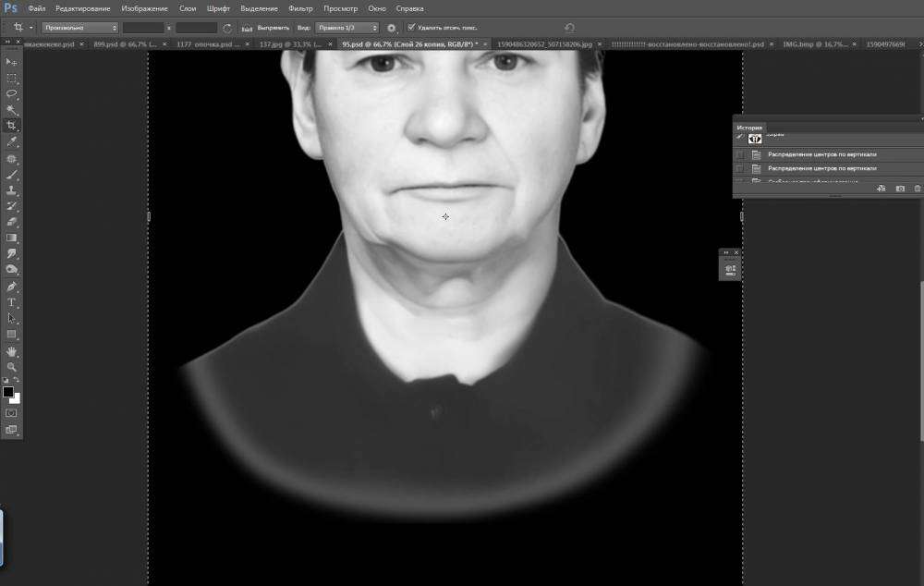Viewport: 924px width, 586px height.
Task: Open crop tool preset picker arrow
Action: pyautogui.click(x=30, y=28)
